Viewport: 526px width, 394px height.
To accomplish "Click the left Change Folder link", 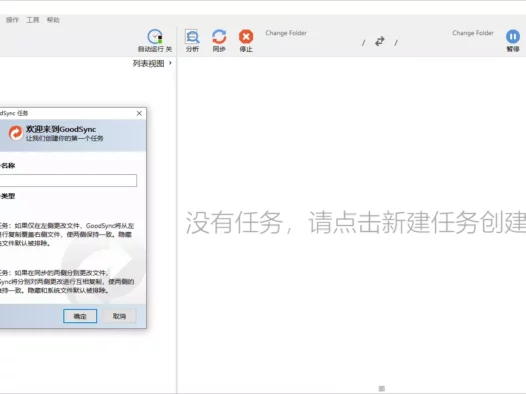I will (286, 33).
